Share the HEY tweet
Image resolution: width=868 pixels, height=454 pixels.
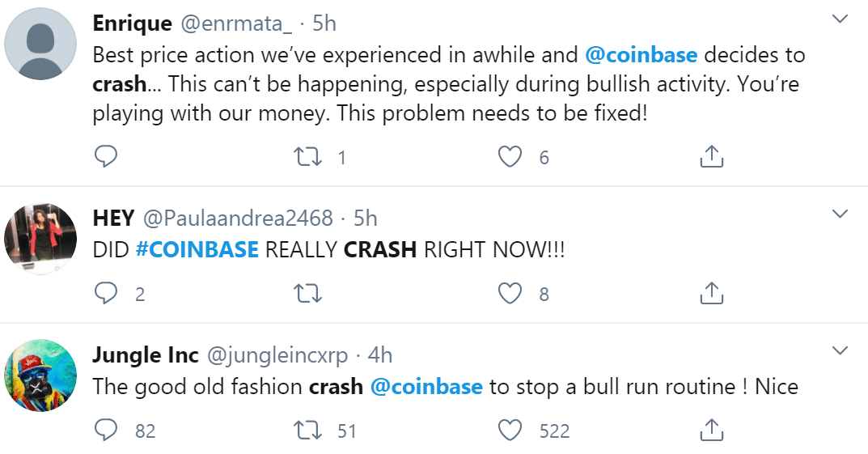[710, 293]
